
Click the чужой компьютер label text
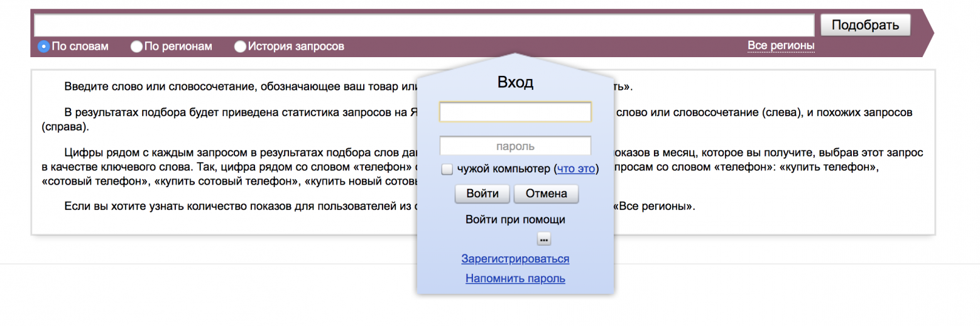pyautogui.click(x=504, y=169)
